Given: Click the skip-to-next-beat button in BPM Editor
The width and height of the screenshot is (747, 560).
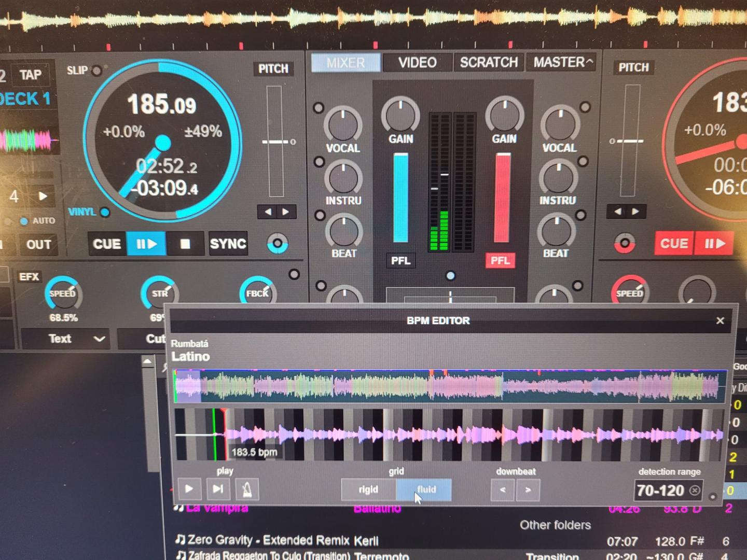Looking at the screenshot, I should [x=218, y=489].
